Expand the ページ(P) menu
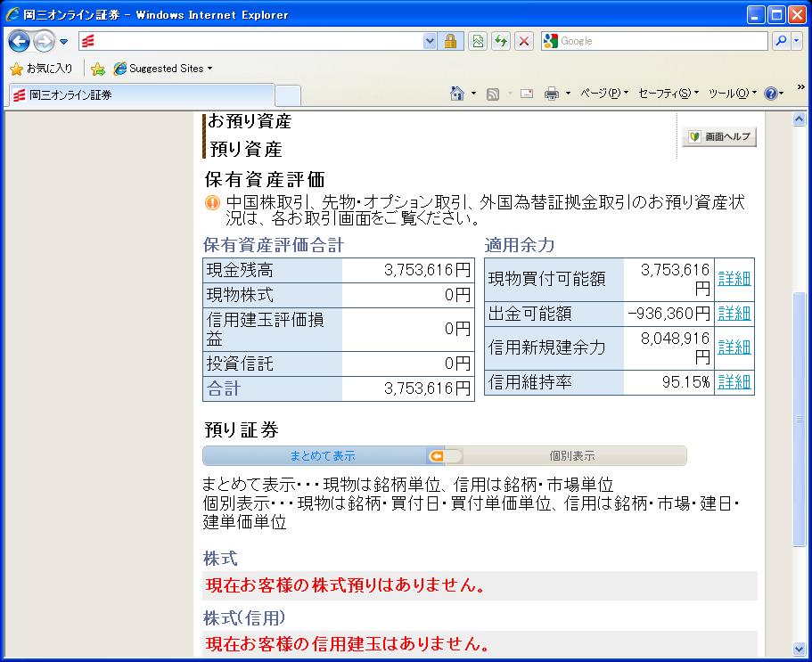The height and width of the screenshot is (662, 812). click(603, 94)
